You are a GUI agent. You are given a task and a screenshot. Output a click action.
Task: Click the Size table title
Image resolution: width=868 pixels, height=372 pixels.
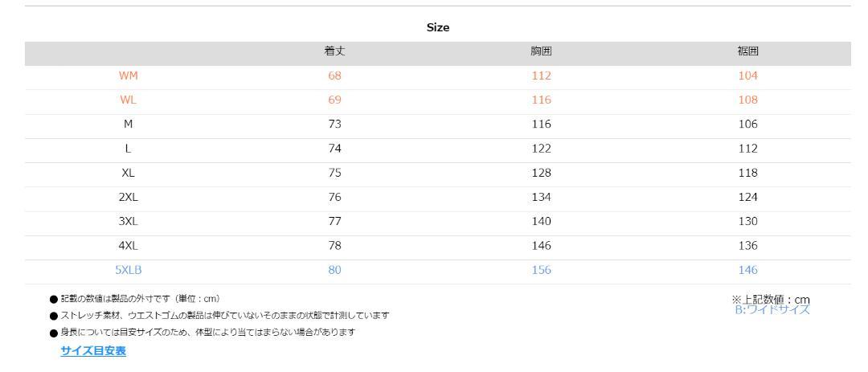click(x=438, y=27)
